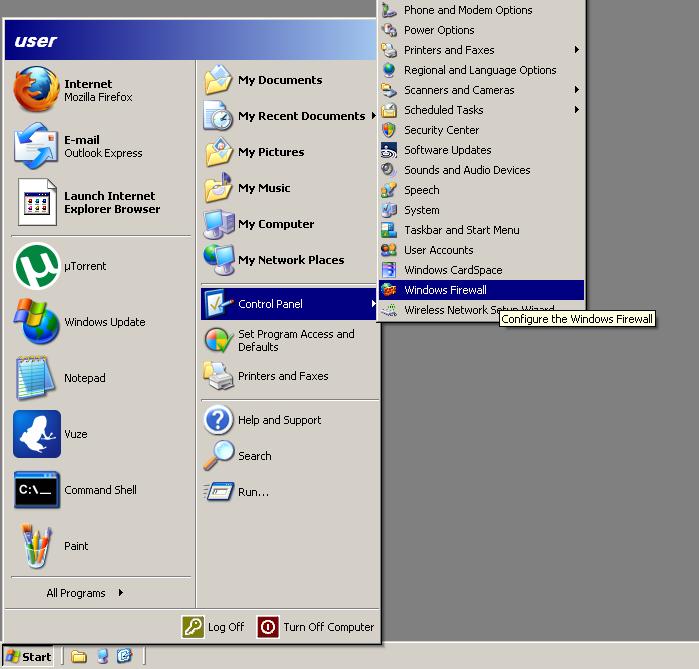Screen dimensions: 699x669
Task: Click the Help and Support question mark icon
Action: (218, 419)
